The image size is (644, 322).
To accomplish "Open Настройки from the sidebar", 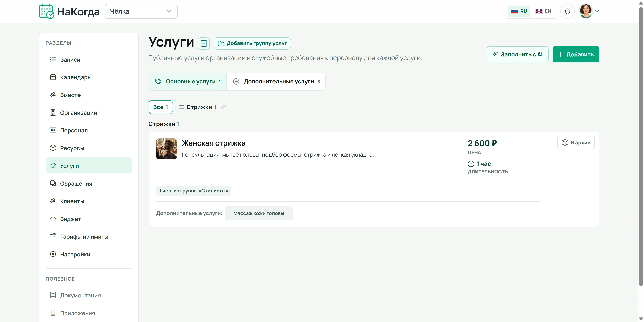I will tap(89, 254).
